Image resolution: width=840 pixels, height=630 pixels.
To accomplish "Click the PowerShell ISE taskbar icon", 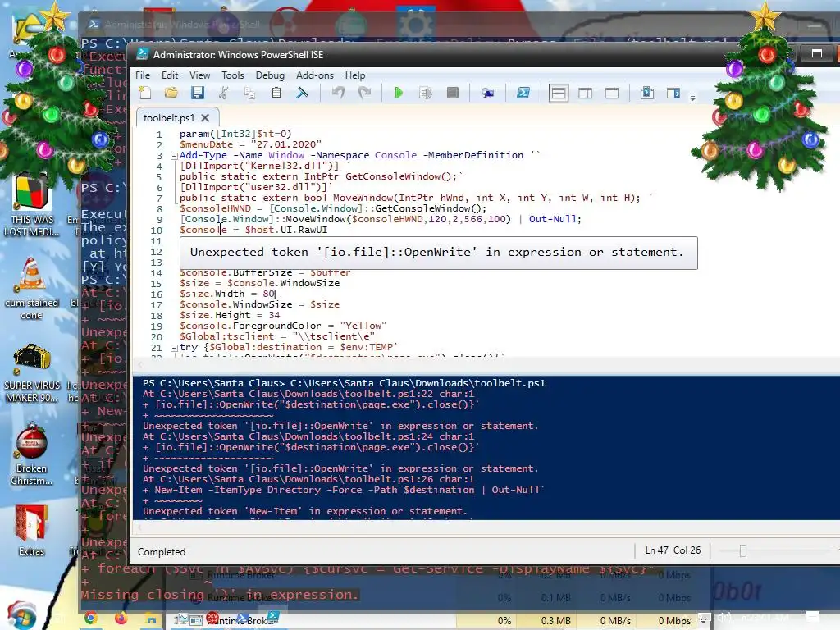I will pos(273,618).
